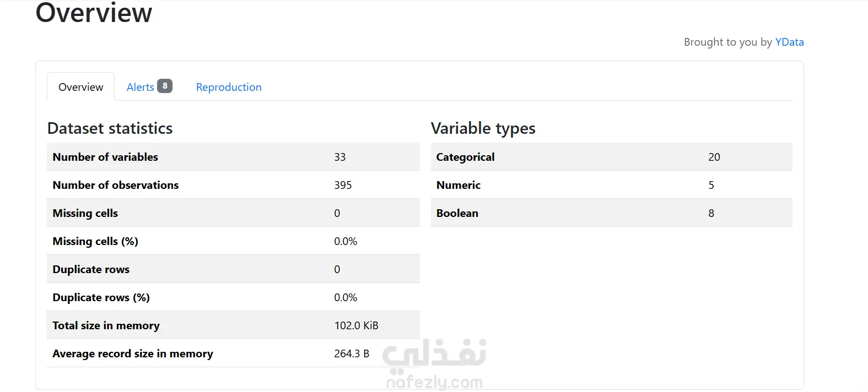Click the large Overview page heading
The image size is (868, 392).
coord(94,13)
